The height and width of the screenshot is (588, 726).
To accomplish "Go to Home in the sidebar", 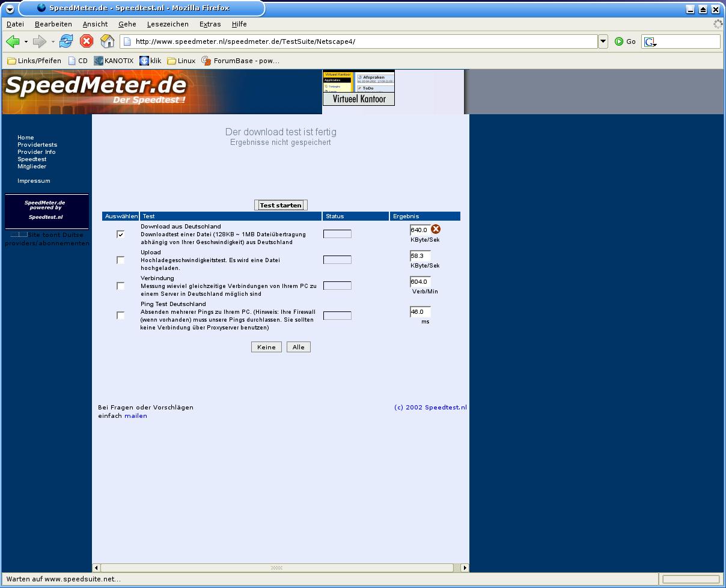I will pos(26,138).
